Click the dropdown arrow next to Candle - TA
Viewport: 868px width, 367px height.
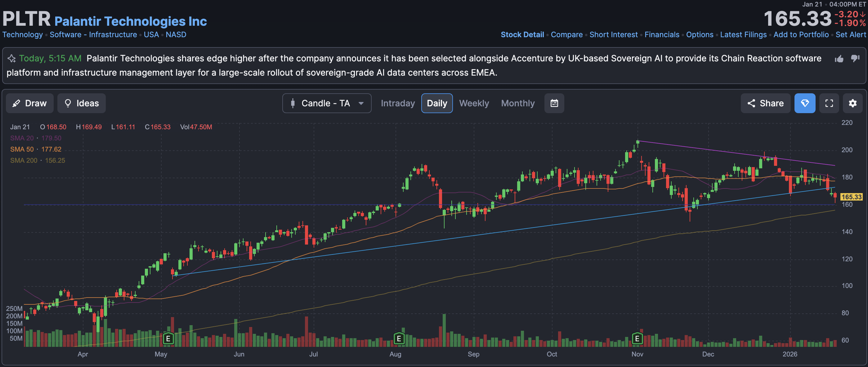(361, 103)
